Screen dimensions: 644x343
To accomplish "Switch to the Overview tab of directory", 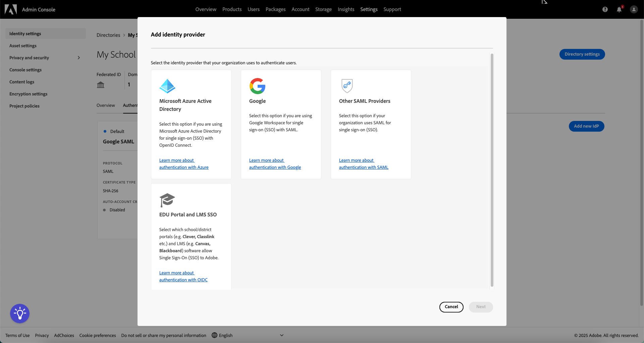I will coord(106,105).
